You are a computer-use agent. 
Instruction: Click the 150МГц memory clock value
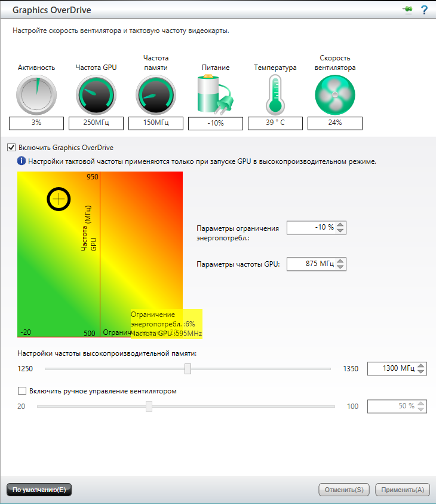click(156, 123)
